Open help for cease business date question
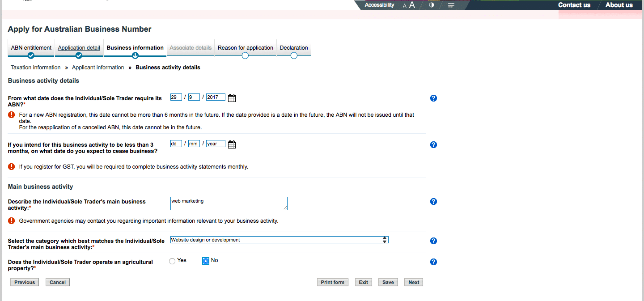The width and height of the screenshot is (644, 301). [x=433, y=145]
